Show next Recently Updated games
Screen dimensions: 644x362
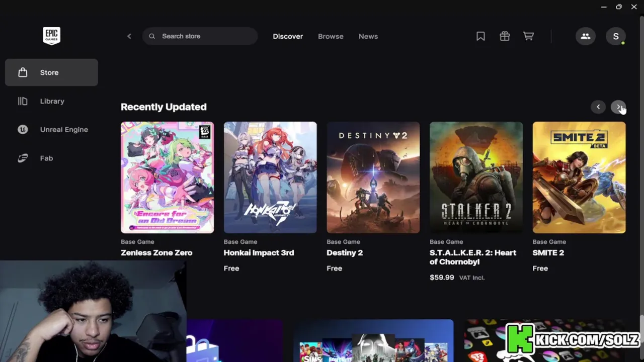pos(618,107)
